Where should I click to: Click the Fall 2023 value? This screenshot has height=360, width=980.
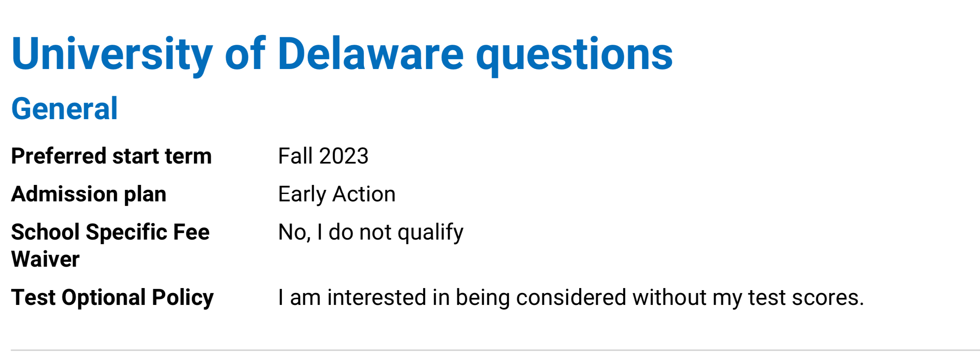point(323,156)
